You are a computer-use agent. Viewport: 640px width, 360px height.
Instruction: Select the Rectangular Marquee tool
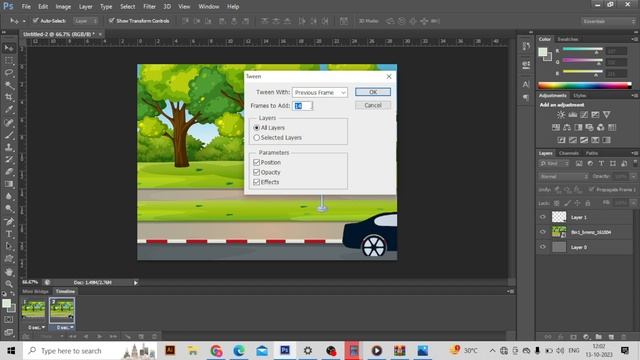pos(9,60)
